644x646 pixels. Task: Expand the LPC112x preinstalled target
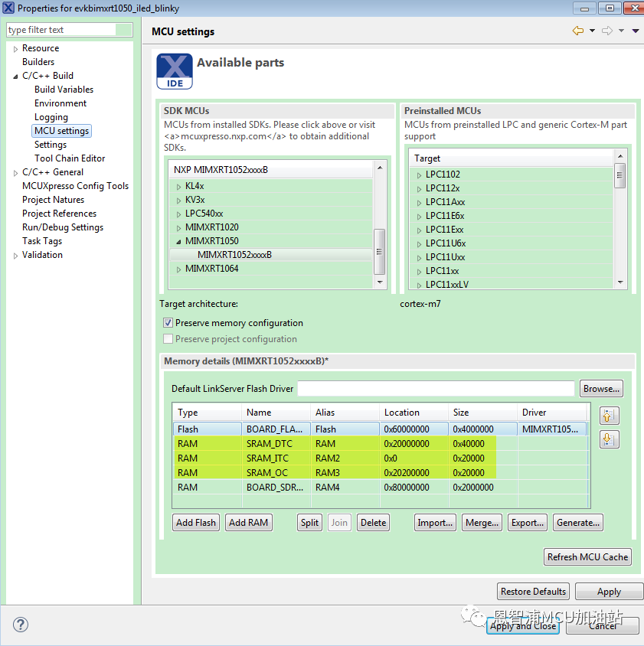[x=419, y=189]
